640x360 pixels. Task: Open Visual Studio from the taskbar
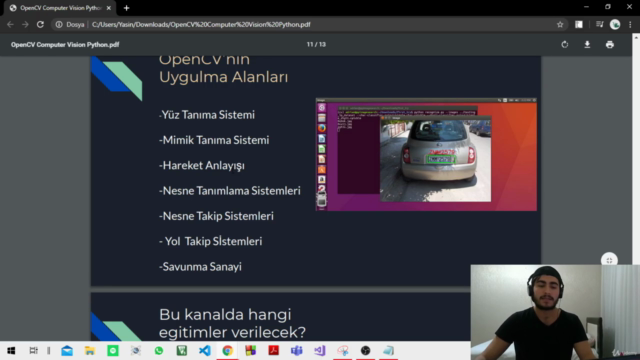coord(320,350)
